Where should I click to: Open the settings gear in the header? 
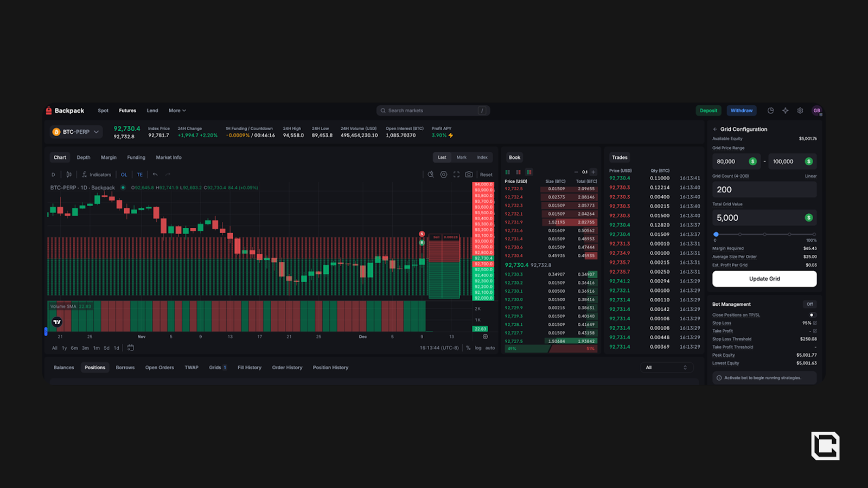tap(800, 111)
